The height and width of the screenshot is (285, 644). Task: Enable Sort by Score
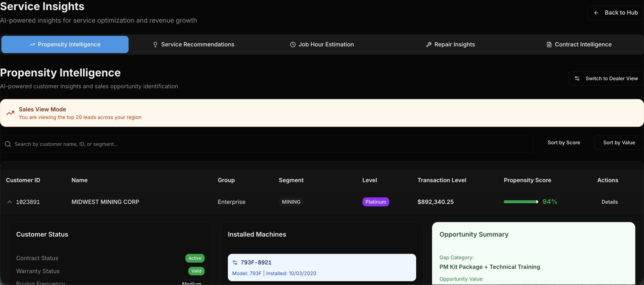pos(563,142)
